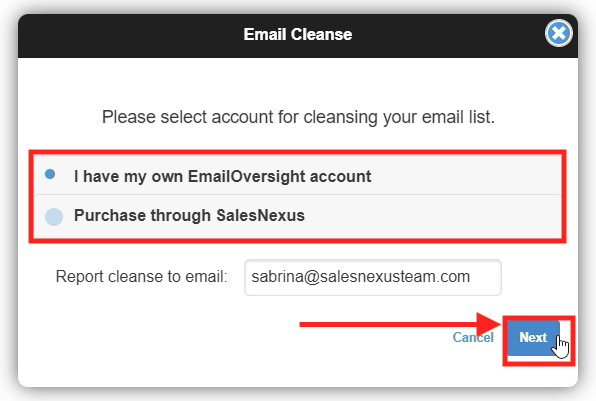Click the blue Next button
The image size is (596, 401).
tap(533, 338)
